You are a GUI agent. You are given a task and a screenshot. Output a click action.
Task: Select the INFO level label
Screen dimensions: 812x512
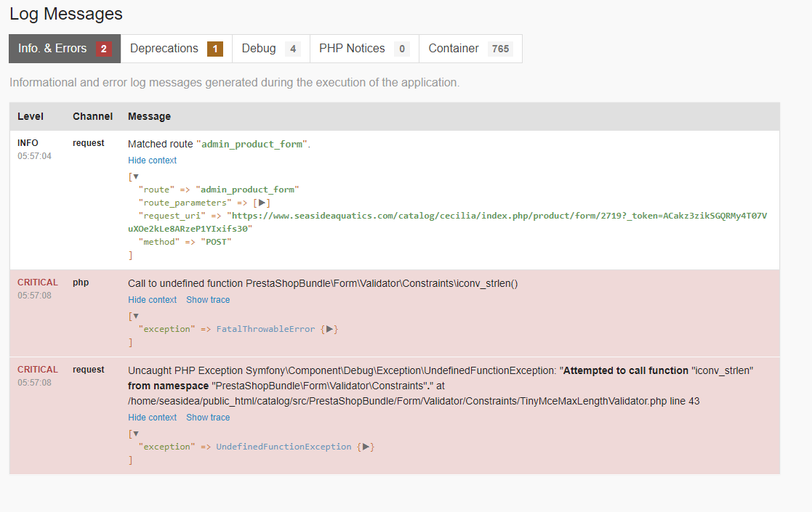coord(28,143)
